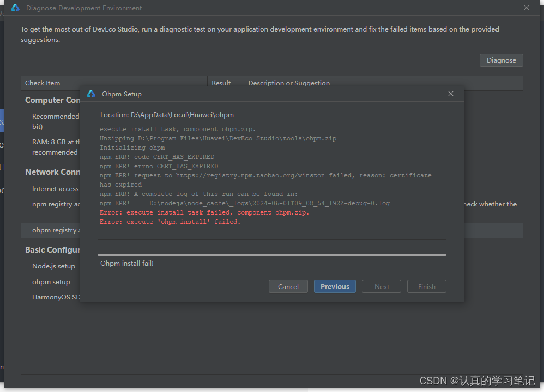
Task: Click the red 'ohpm install' failed error line
Action: [x=170, y=222]
